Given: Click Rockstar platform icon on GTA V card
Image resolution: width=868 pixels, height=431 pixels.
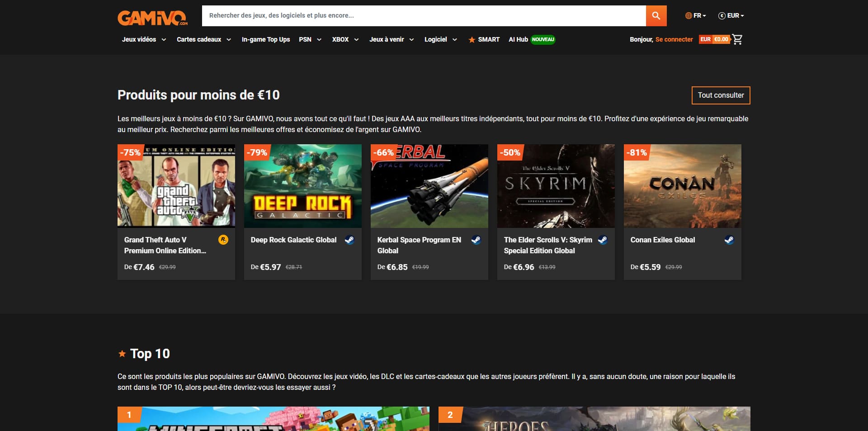Looking at the screenshot, I should pos(223,240).
